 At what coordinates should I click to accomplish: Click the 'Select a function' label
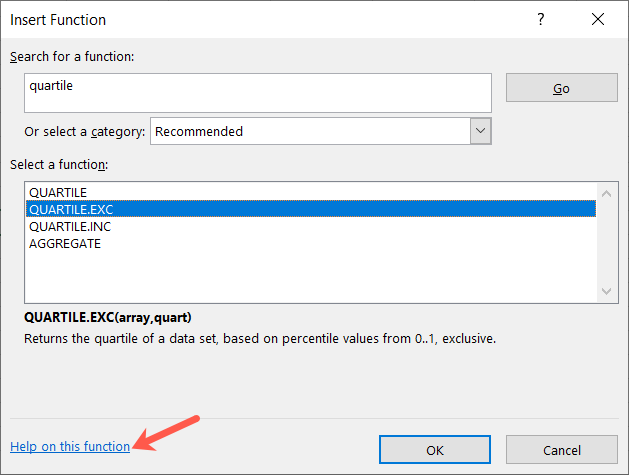[59, 164]
